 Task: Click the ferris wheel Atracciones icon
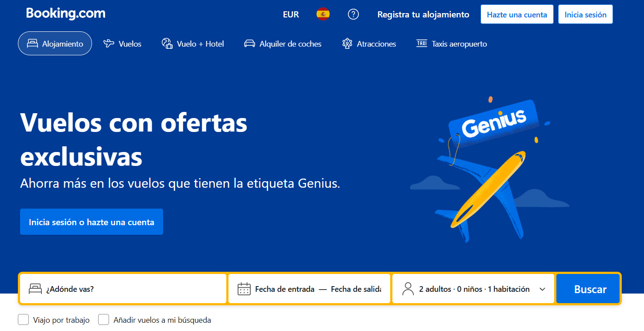[347, 44]
